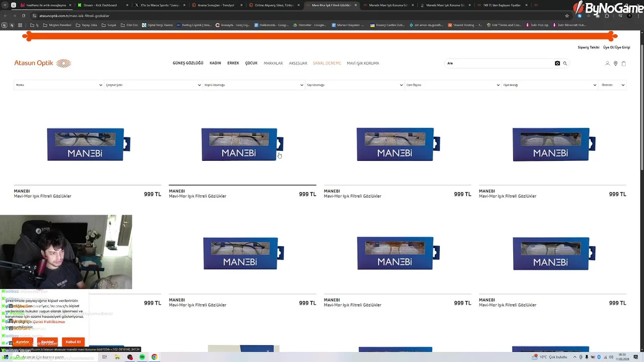Open the Önerilen sort dropdown
This screenshot has width=644, height=362.
coord(613,85)
